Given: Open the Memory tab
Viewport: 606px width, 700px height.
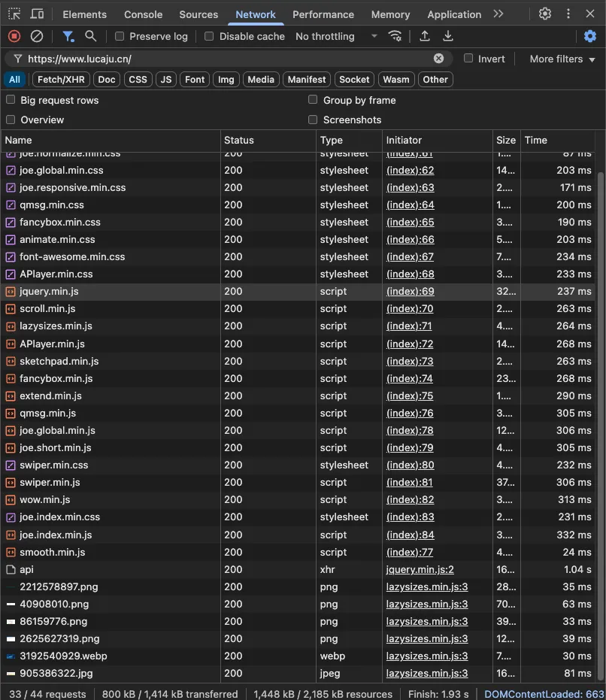Looking at the screenshot, I should pos(390,14).
